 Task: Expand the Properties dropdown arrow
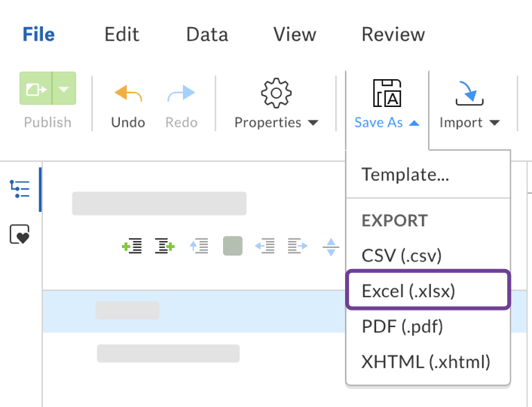313,123
